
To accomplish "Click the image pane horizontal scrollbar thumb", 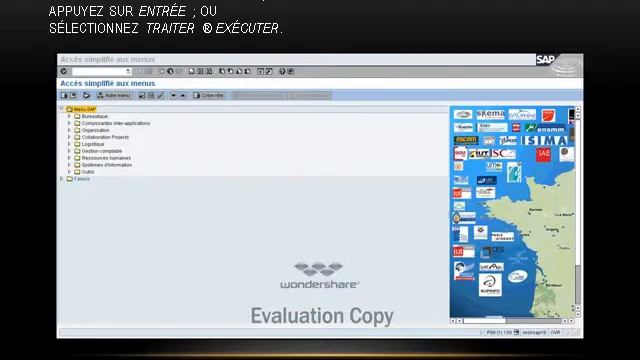I will tap(484, 321).
